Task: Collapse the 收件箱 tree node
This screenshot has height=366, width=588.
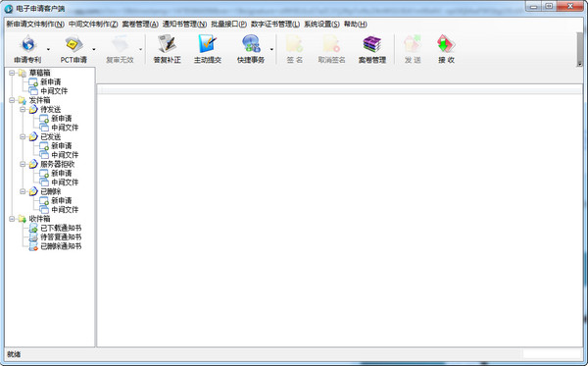Action: pyautogui.click(x=12, y=219)
